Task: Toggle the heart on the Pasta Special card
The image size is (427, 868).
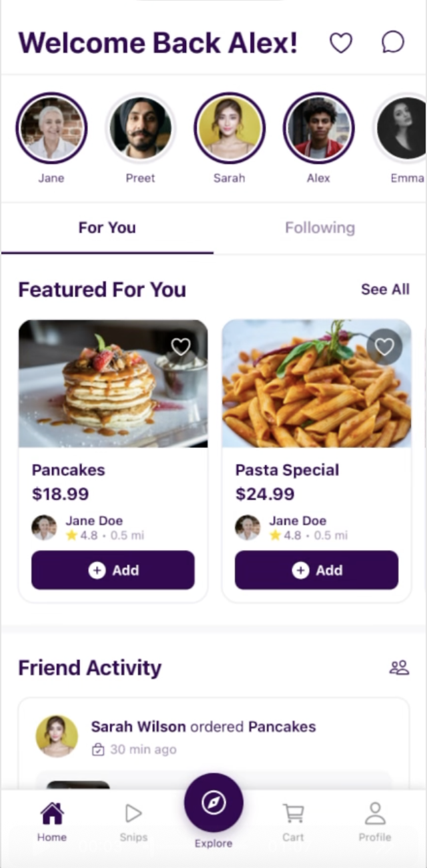Action: point(384,346)
